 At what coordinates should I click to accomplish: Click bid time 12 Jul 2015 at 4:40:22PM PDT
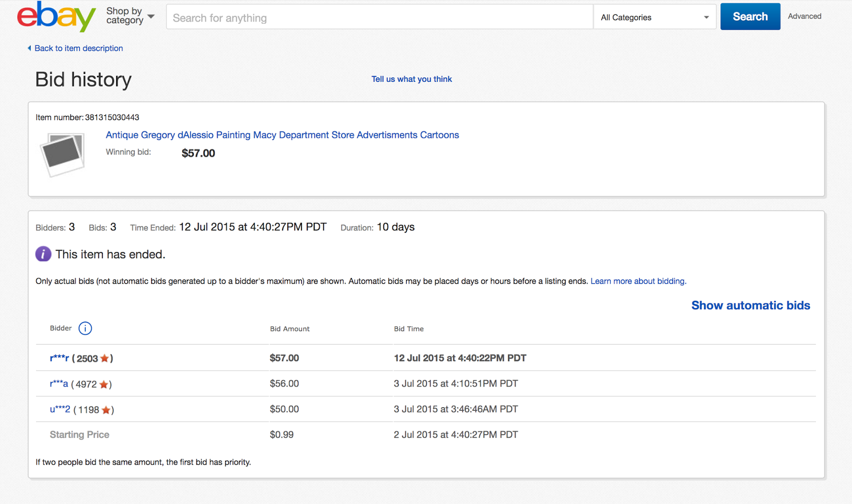pos(460,358)
